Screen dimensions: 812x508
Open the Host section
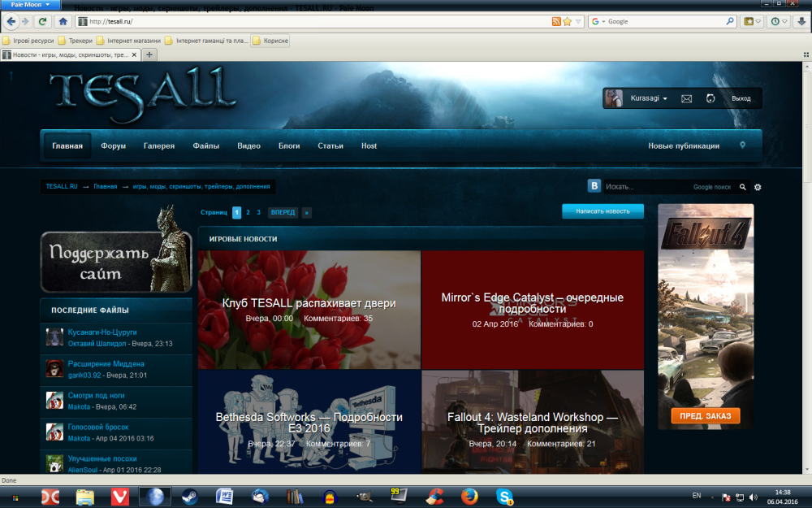[369, 145]
